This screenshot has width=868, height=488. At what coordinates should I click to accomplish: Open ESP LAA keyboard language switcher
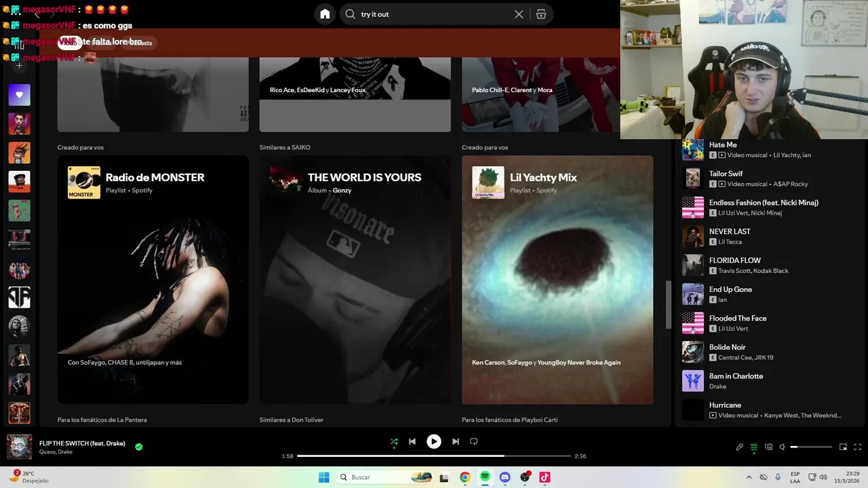(795, 477)
